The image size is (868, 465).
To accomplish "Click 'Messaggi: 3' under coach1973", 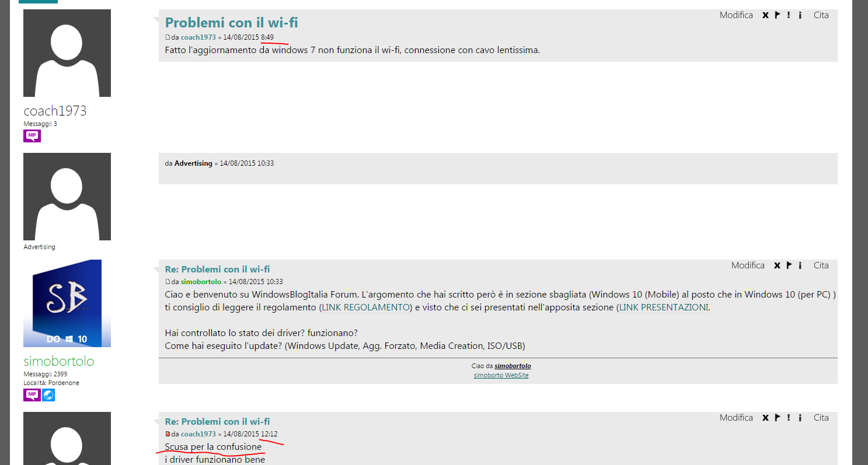I will [40, 124].
